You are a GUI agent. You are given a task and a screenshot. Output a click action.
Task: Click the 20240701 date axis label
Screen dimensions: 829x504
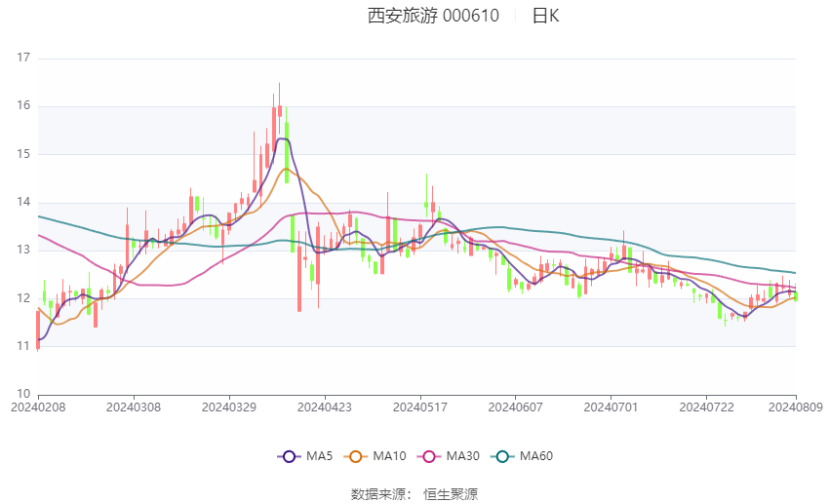click(x=610, y=406)
